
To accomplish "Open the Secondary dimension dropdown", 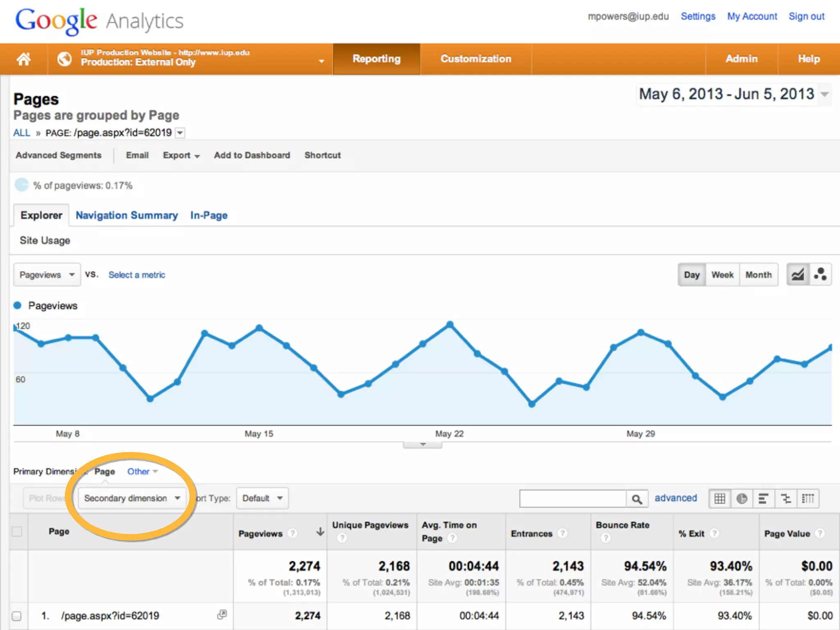I will [132, 498].
